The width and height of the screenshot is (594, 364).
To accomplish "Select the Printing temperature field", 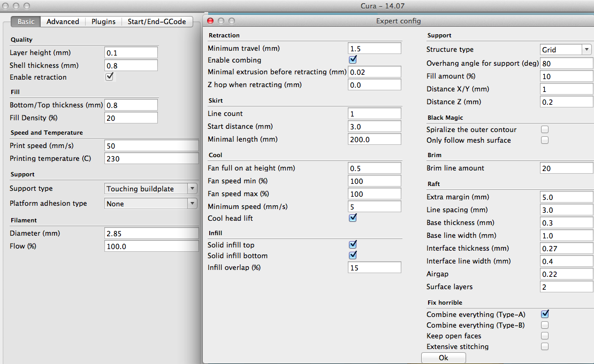I will pyautogui.click(x=151, y=159).
